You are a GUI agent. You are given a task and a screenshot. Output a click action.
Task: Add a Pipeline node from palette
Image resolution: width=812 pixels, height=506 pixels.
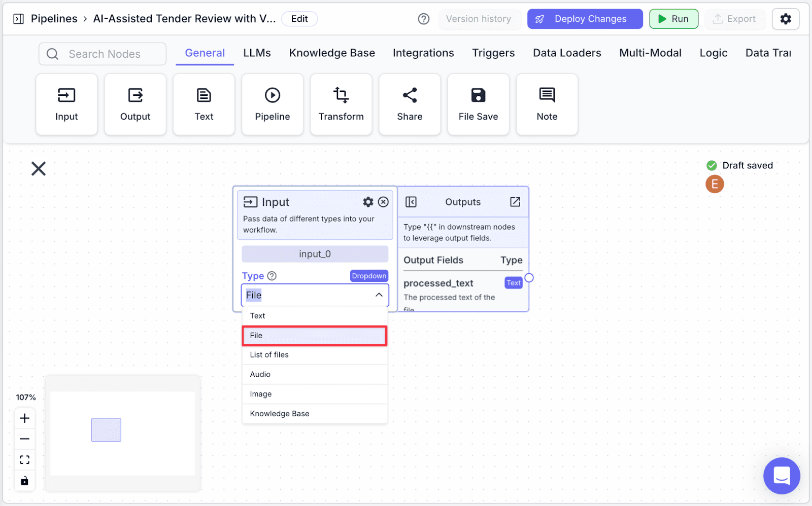[273, 104]
